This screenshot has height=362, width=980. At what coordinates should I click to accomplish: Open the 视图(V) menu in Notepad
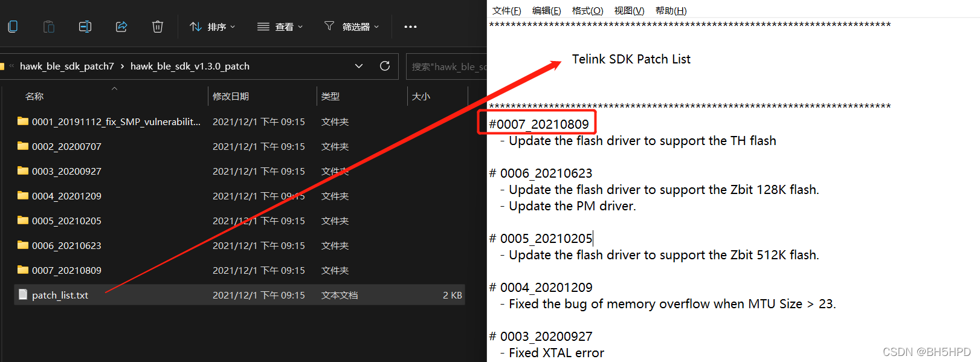pyautogui.click(x=629, y=10)
